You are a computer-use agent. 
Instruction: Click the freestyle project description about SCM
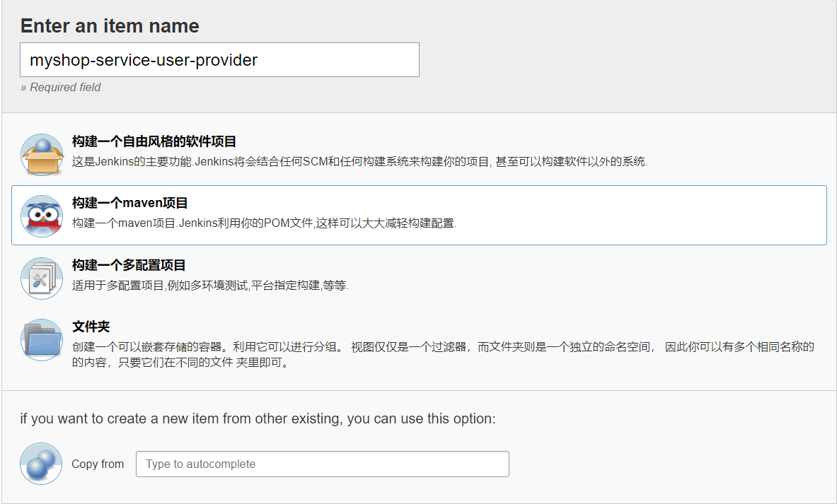pos(359,161)
